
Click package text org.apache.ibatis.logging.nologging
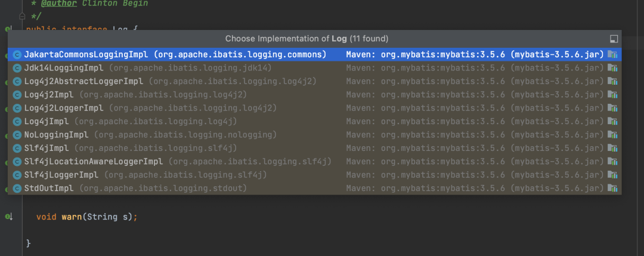point(185,135)
